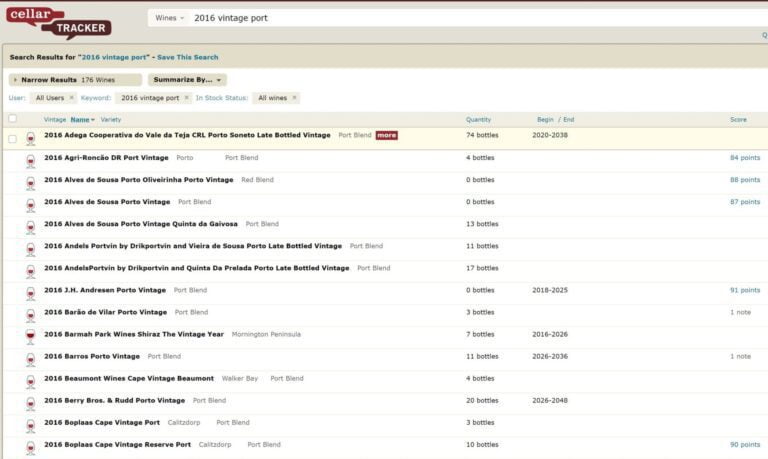
Task: Click wine glass icon for Alves de Sousa Oliveirinha
Action: (31, 183)
